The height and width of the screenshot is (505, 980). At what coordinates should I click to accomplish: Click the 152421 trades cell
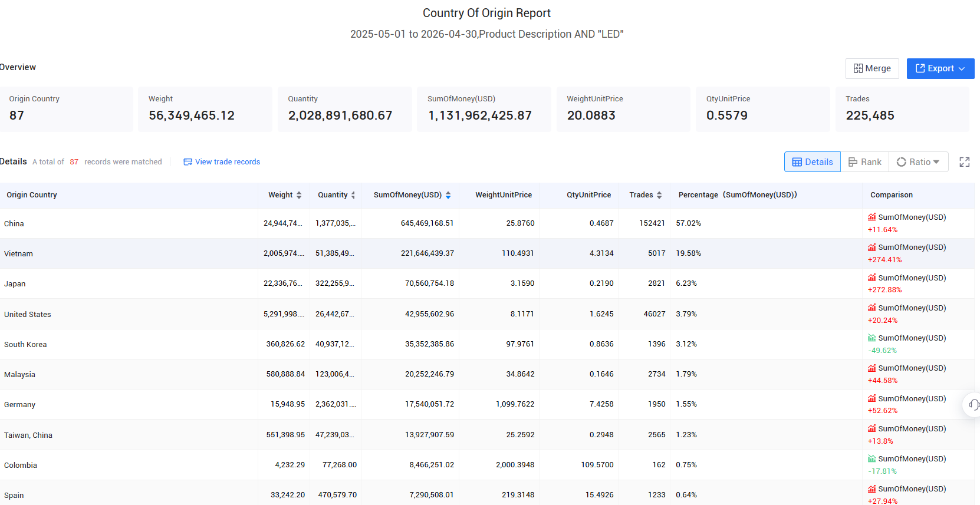tap(652, 223)
